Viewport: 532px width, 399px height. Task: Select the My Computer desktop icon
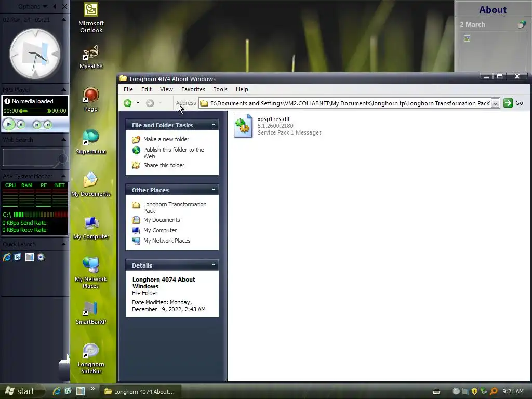(x=91, y=228)
